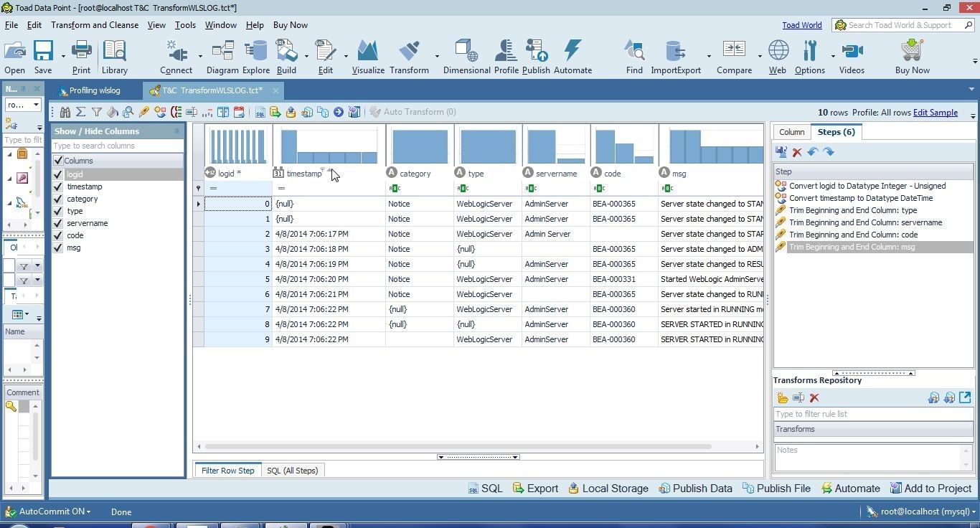This screenshot has height=528, width=980.
Task: Uncheck the category column checkbox
Action: (x=58, y=199)
